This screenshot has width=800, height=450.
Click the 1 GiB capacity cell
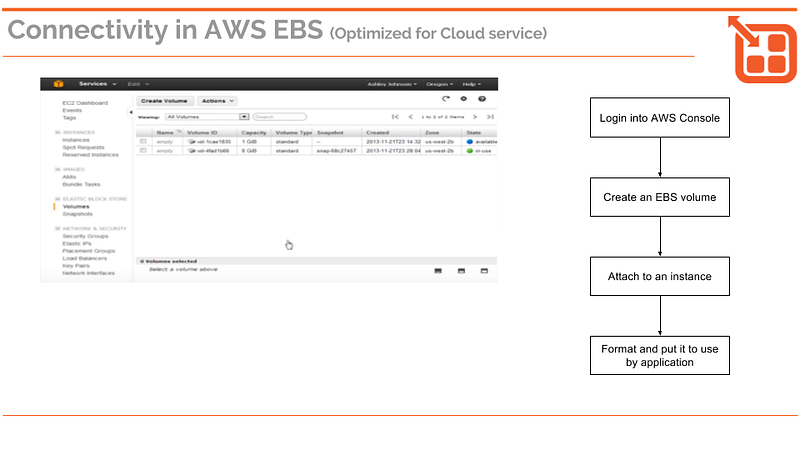coord(249,142)
